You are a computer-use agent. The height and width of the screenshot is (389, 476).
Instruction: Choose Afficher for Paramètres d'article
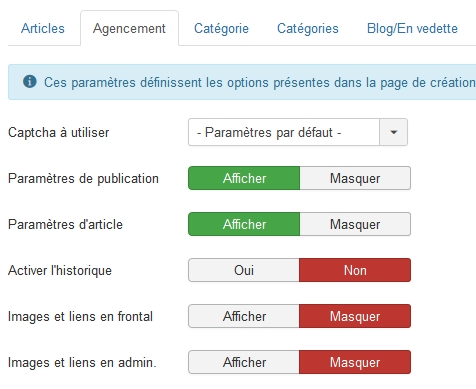tap(244, 224)
